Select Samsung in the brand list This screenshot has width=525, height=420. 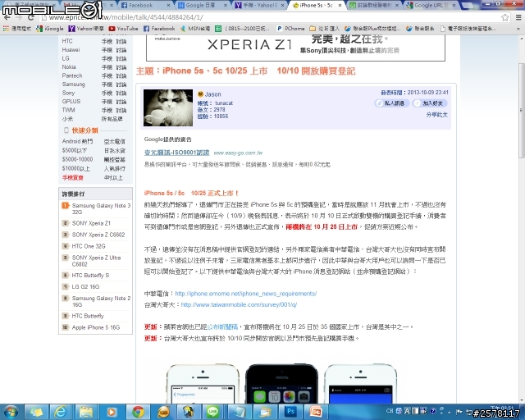point(73,84)
